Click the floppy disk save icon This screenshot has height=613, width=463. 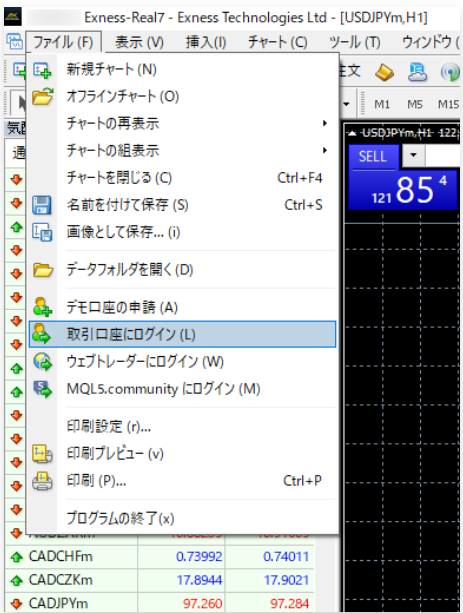coord(42,205)
